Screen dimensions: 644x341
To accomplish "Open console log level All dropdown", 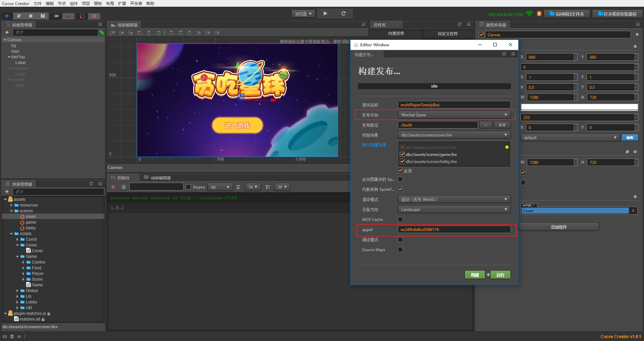I will point(220,187).
